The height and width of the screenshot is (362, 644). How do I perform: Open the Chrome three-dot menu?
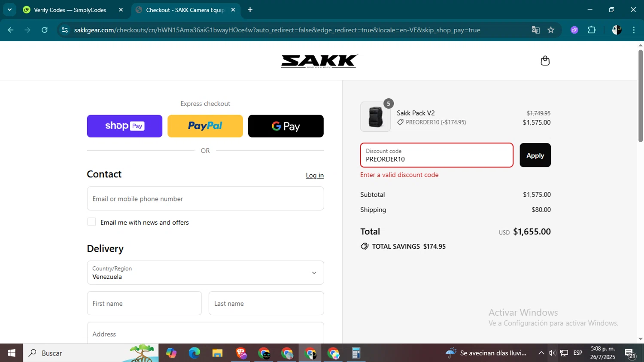pos(634,30)
